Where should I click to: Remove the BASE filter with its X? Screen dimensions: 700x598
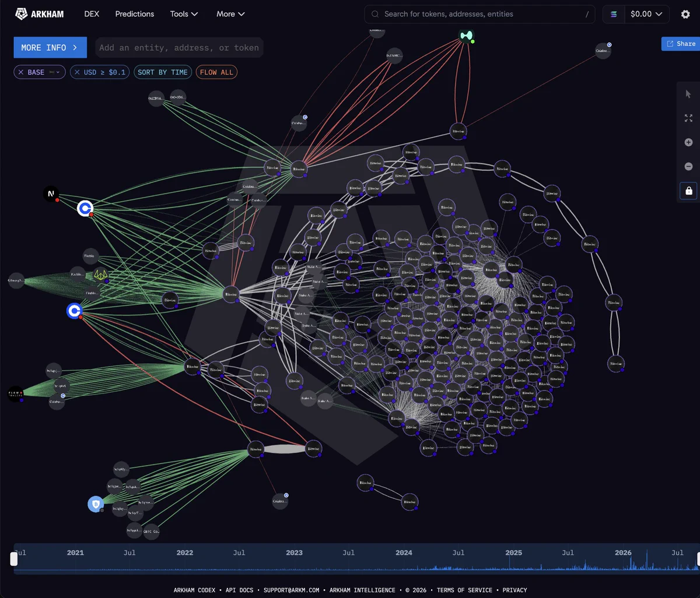click(x=21, y=72)
